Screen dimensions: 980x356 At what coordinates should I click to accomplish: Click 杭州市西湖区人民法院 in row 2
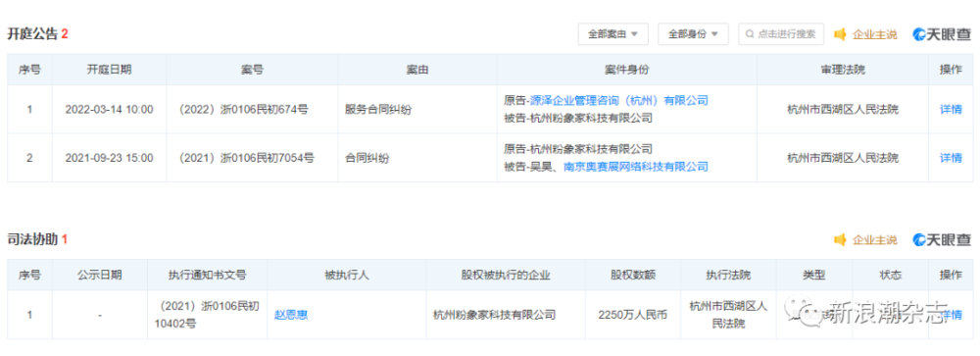tap(843, 158)
